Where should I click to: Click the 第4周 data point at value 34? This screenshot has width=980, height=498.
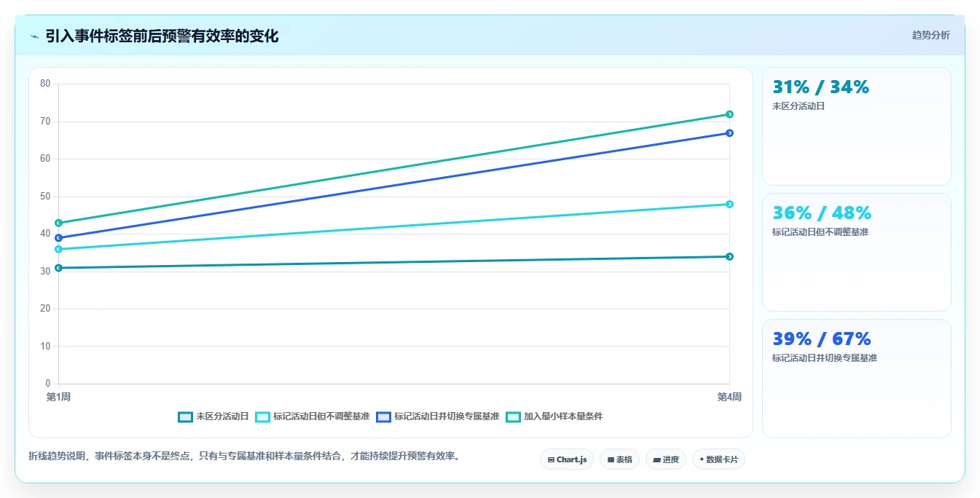pyautogui.click(x=729, y=256)
